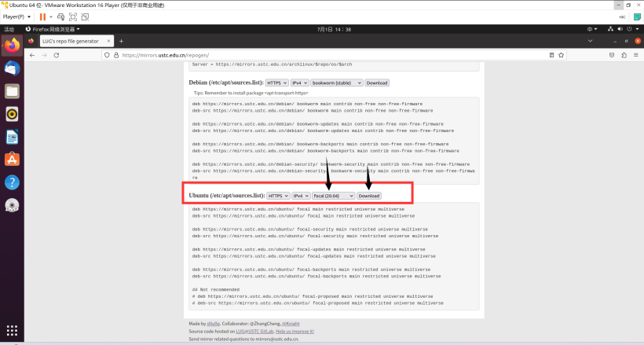Open the Files manager dock icon
The height and width of the screenshot is (345, 644).
(12, 91)
